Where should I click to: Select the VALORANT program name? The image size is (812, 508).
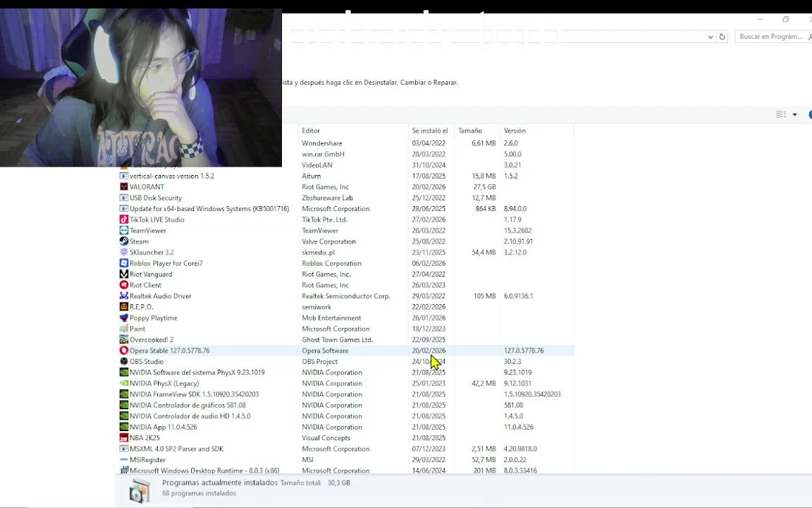point(147,186)
